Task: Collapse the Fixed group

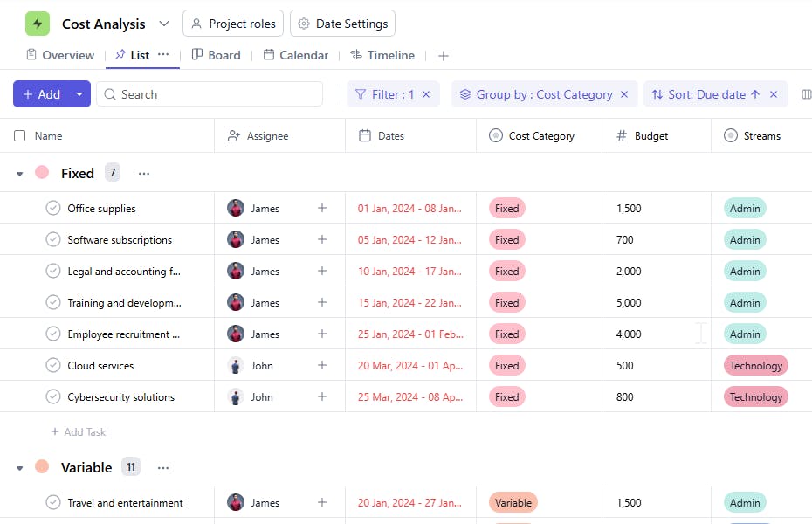Action: tap(20, 174)
